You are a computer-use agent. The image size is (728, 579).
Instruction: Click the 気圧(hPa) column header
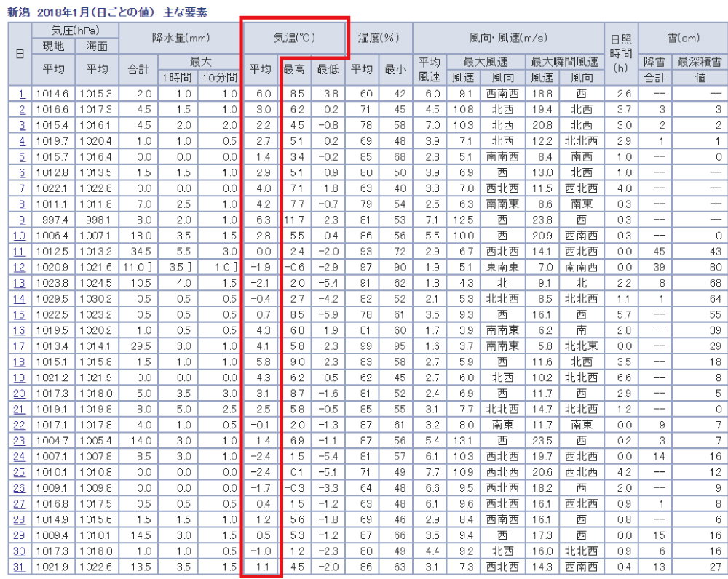click(75, 30)
